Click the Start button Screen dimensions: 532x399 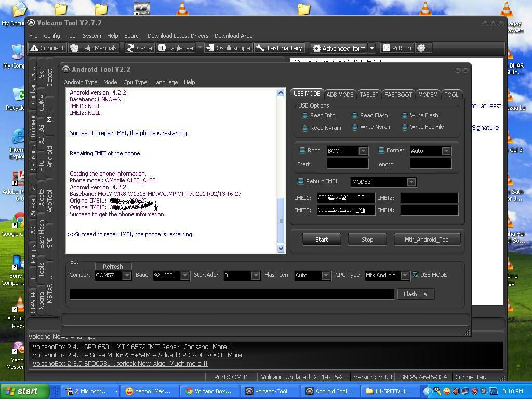click(322, 240)
